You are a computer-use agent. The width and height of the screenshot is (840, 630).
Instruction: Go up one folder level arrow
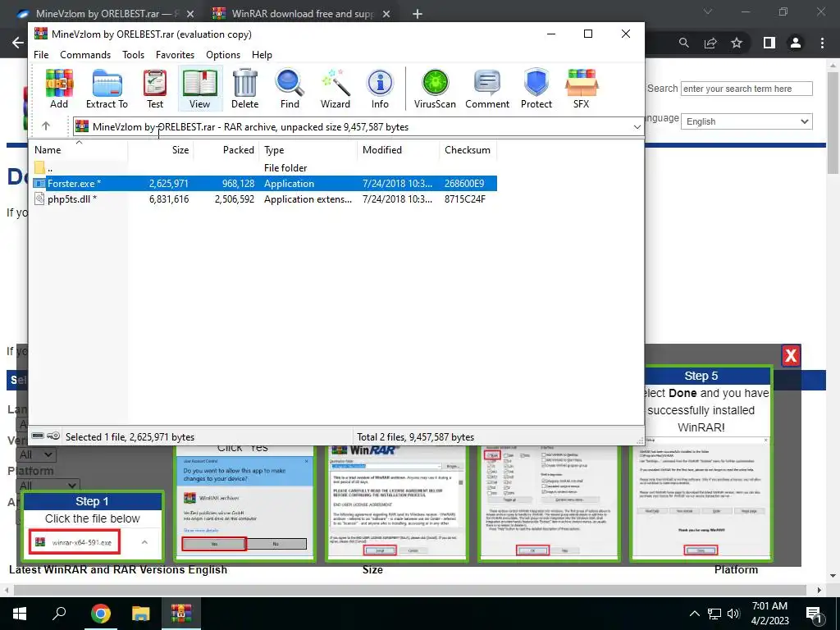pos(46,126)
